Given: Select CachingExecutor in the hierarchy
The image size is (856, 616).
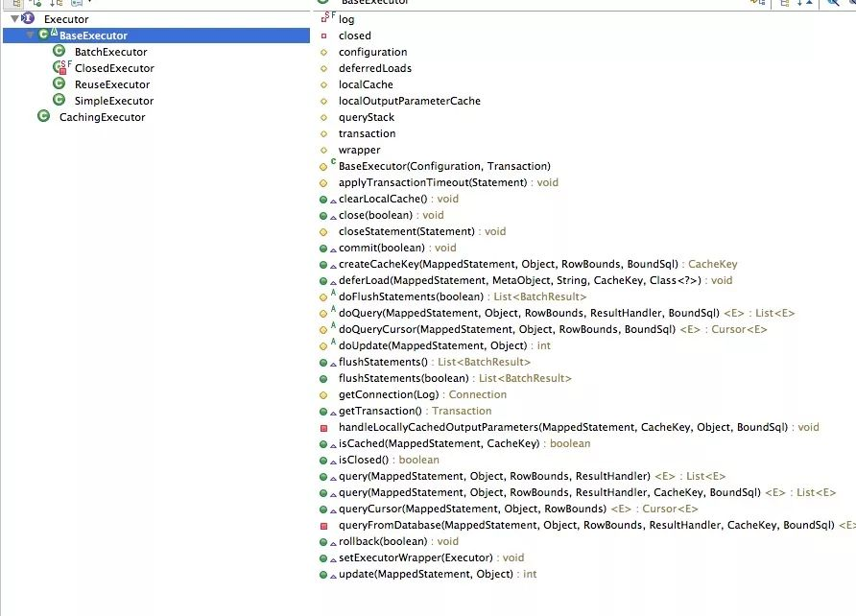Looking at the screenshot, I should point(102,117).
